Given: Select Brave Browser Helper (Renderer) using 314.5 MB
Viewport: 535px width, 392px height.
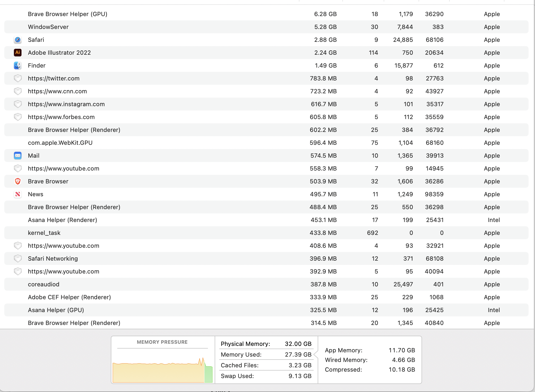Looking at the screenshot, I should pos(74,323).
